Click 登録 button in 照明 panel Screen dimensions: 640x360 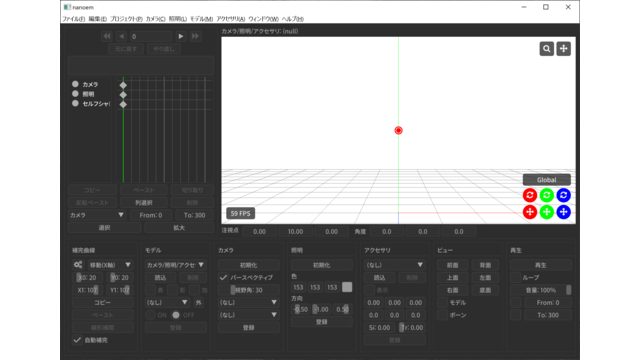pyautogui.click(x=322, y=322)
